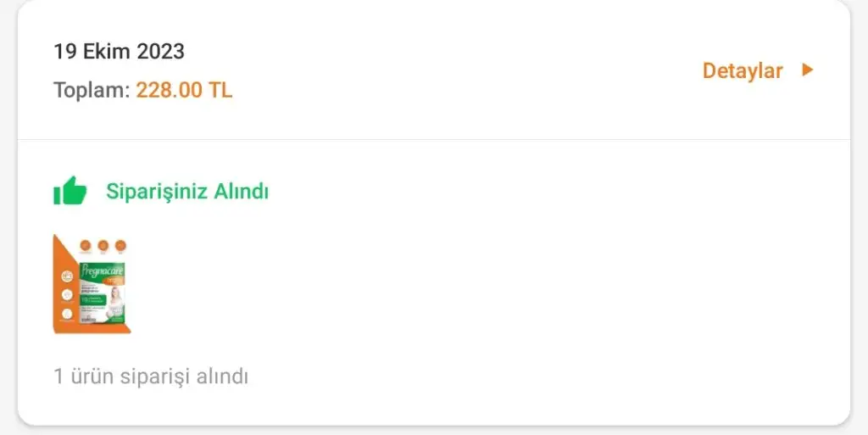Open the Detaylar link
Image resolution: width=868 pixels, height=435 pixels.
742,71
